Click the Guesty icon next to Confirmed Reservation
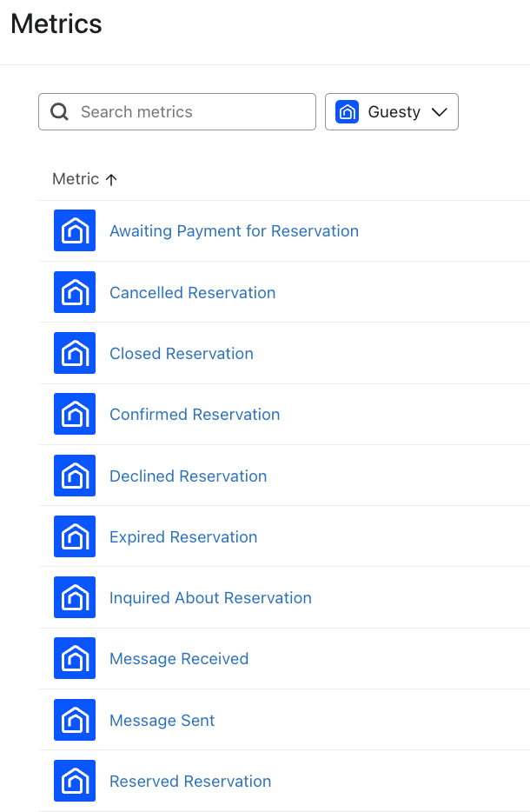530x812 pixels. click(x=75, y=415)
